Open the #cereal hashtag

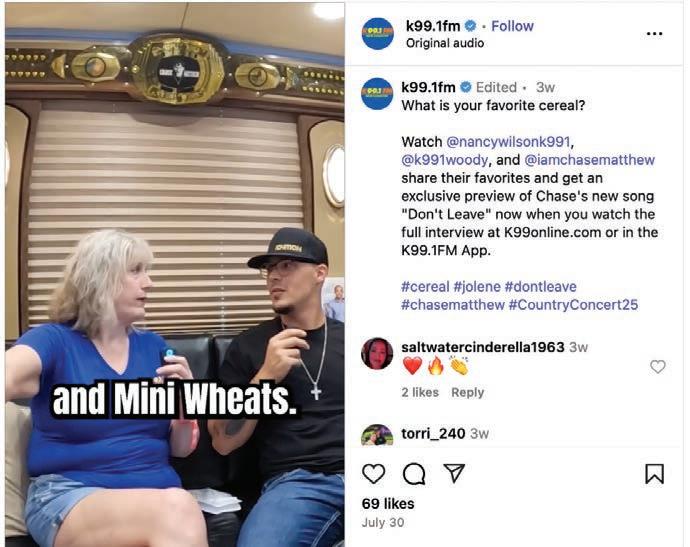click(425, 286)
